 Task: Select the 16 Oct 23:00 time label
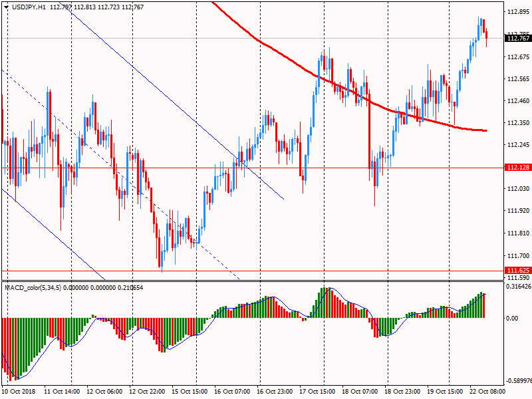click(x=275, y=392)
